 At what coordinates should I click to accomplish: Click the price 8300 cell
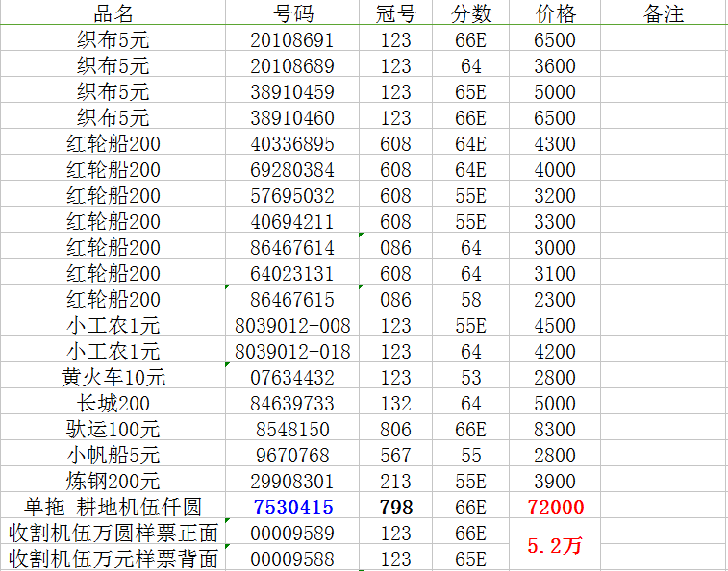(x=555, y=430)
